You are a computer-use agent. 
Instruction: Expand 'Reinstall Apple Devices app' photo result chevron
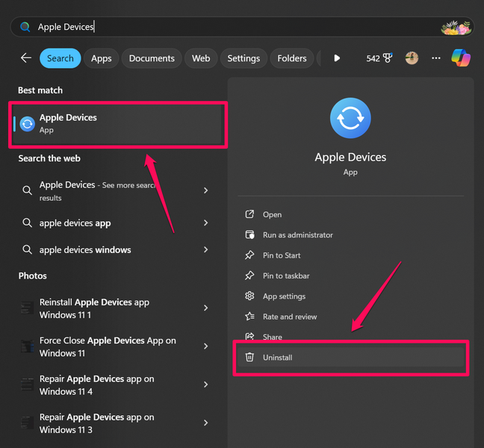coord(206,308)
